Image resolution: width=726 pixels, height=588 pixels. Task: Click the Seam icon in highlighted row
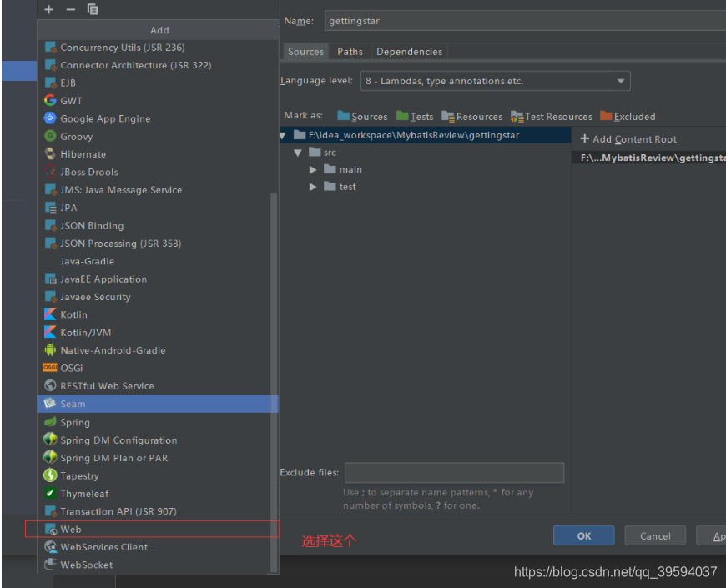point(50,404)
